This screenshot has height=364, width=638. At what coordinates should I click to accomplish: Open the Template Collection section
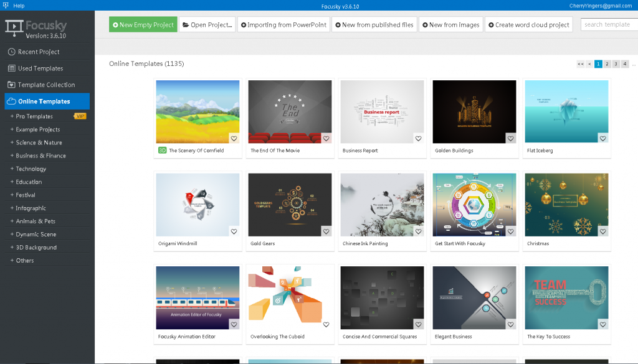click(x=46, y=85)
